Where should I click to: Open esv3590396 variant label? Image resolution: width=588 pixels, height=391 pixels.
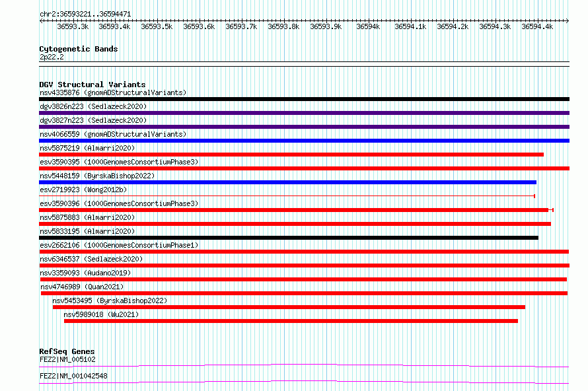119,203
